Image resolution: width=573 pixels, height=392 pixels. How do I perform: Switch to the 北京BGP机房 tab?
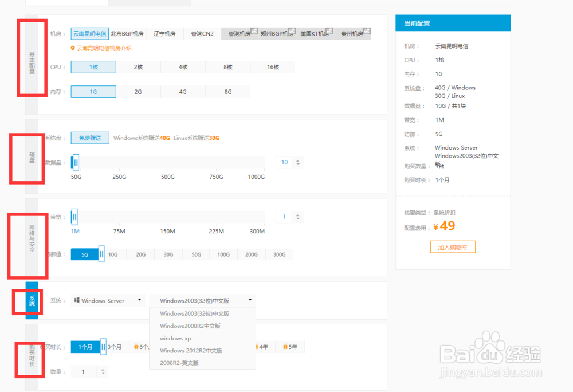pyautogui.click(x=126, y=33)
